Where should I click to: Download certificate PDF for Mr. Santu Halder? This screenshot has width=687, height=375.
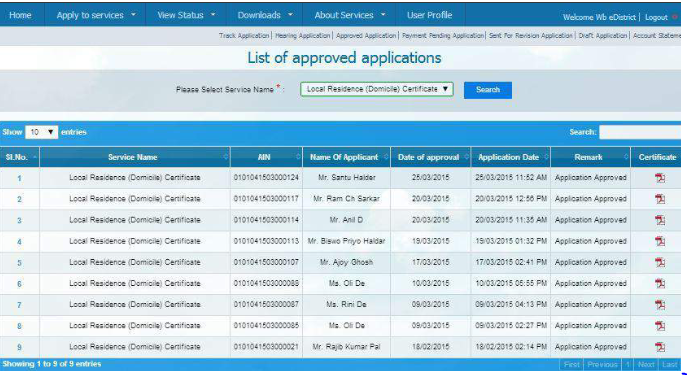tap(660, 178)
